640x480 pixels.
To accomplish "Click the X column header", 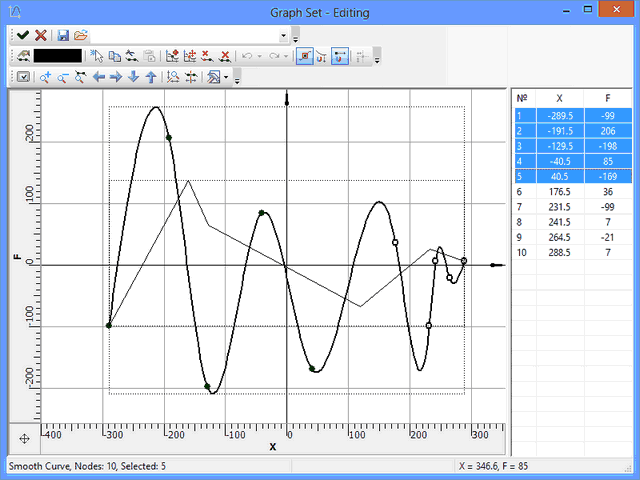I will coord(558,99).
